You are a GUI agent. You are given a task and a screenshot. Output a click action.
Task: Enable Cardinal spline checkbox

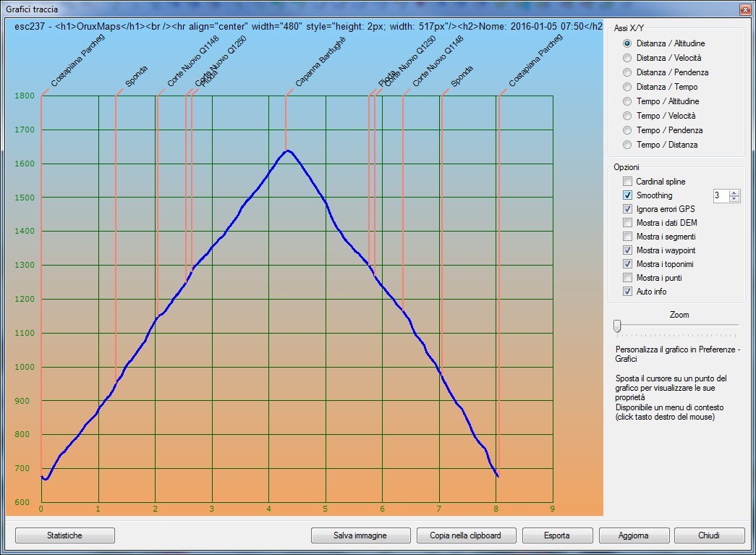[x=627, y=182]
